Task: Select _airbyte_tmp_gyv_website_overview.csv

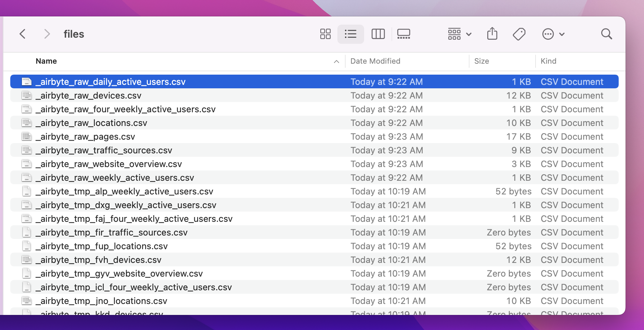Action: [x=119, y=274]
